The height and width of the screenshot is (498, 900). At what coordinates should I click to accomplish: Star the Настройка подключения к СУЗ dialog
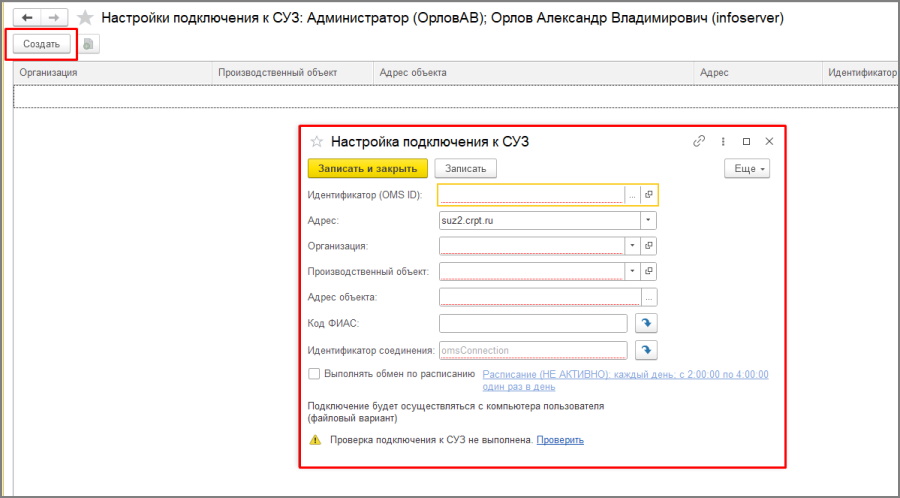coord(316,142)
